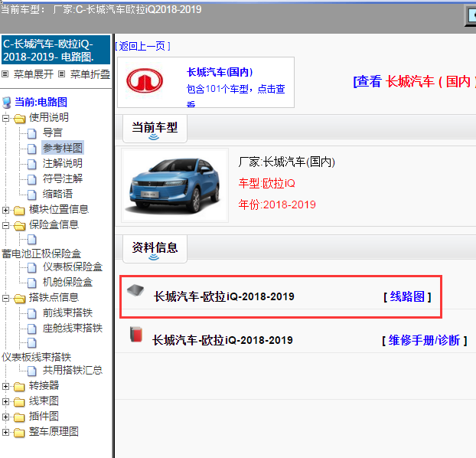Click 菜单展开 to expand all menus
The image size is (476, 458).
(34, 74)
